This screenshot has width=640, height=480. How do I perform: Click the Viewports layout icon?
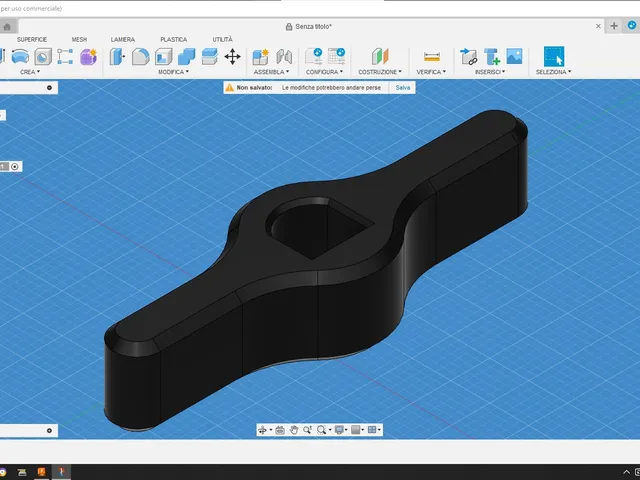point(372,430)
